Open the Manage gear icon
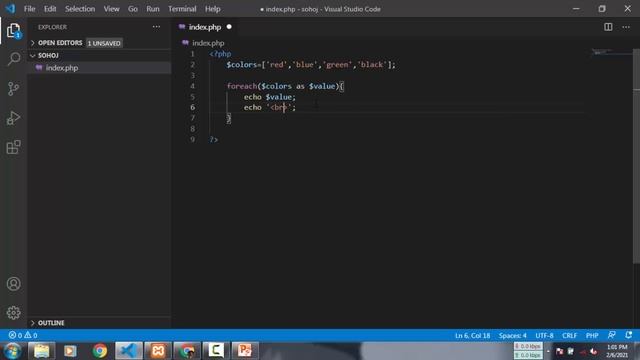The height and width of the screenshot is (360, 640). 13,313
